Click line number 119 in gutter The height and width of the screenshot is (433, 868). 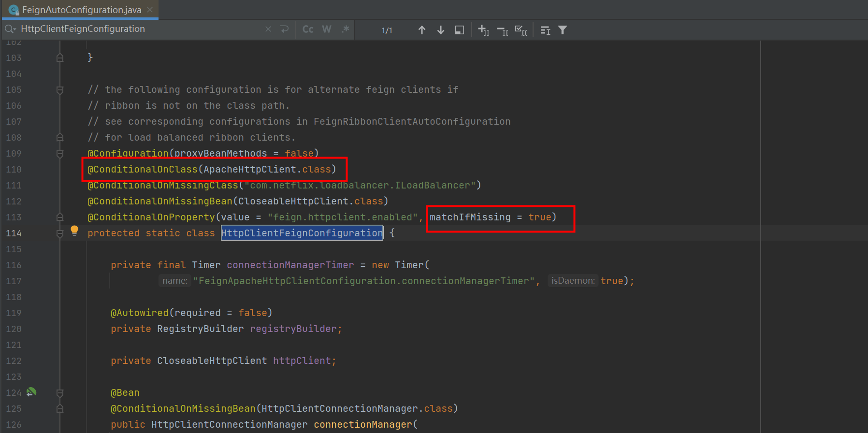[14, 313]
